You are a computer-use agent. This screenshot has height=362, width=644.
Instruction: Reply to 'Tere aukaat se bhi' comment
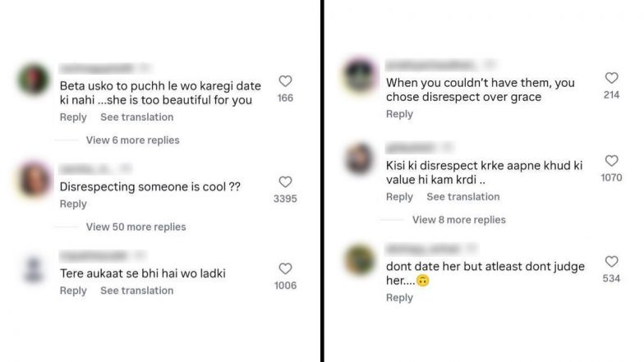pos(73,291)
